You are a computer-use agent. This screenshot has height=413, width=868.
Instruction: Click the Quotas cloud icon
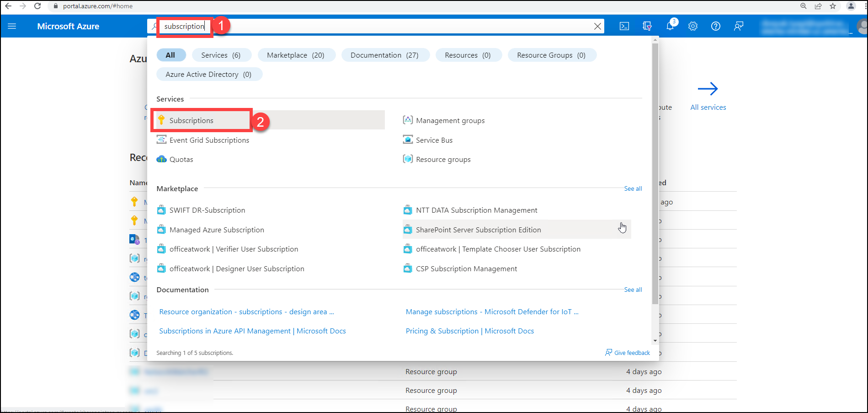(161, 159)
